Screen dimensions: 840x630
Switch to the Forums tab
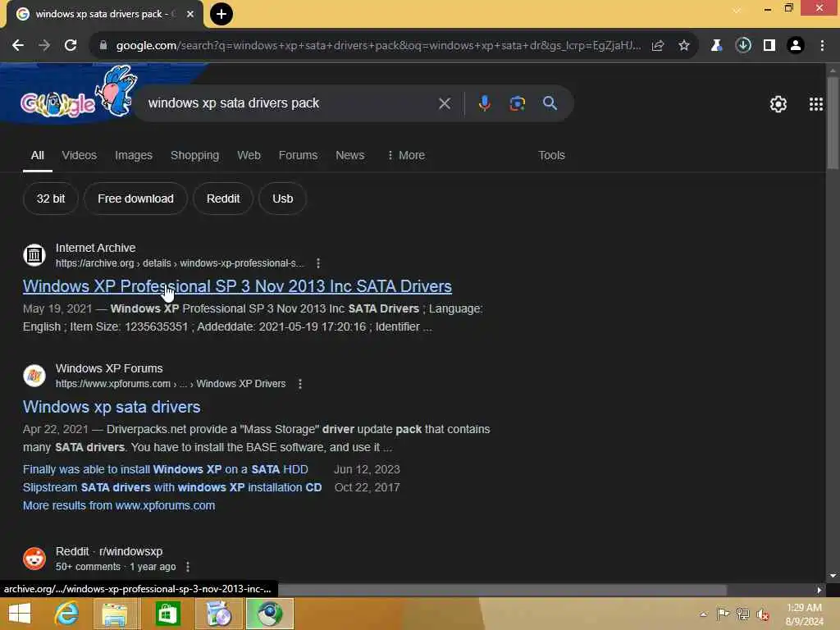tap(298, 155)
